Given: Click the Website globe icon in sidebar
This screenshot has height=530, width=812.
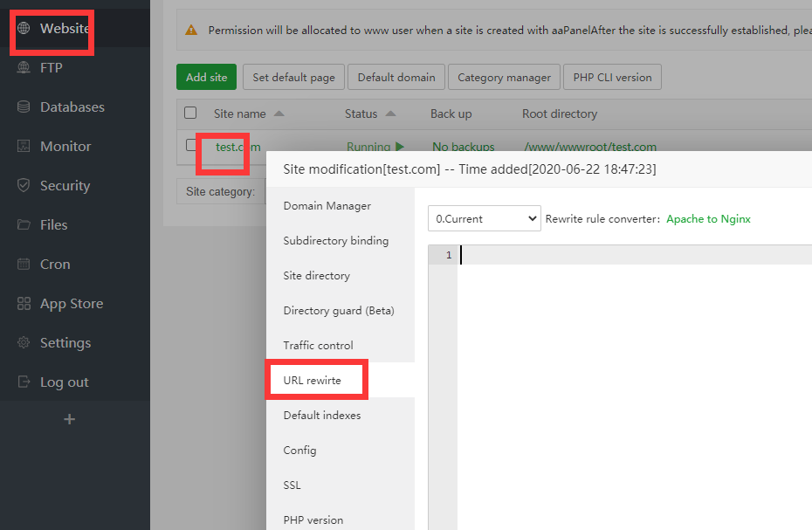Looking at the screenshot, I should [24, 29].
